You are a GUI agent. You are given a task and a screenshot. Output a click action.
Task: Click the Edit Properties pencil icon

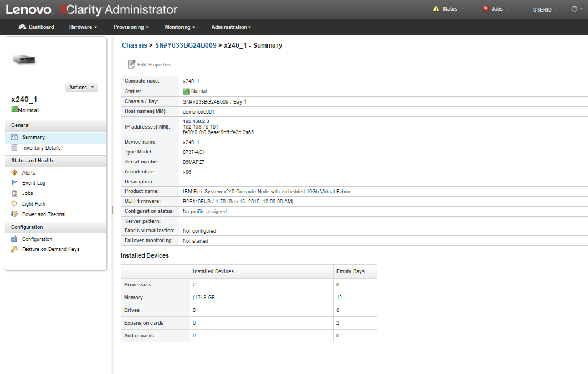131,65
